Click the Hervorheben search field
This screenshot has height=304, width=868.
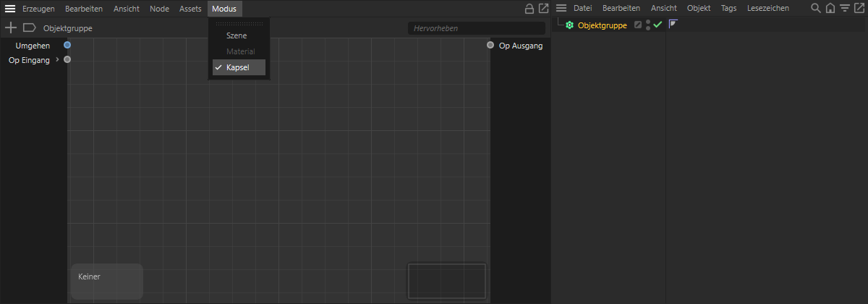point(476,28)
